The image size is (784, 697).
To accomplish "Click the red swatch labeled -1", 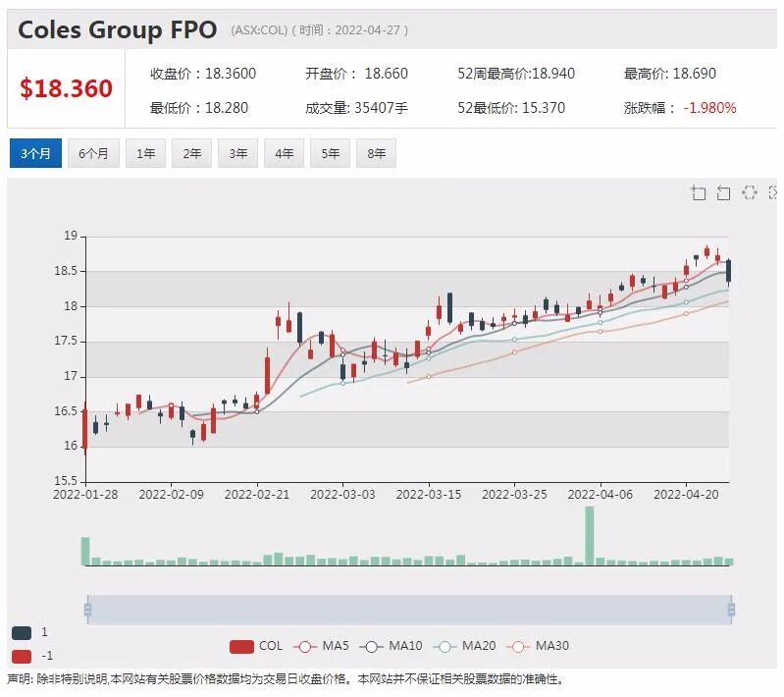I will [22, 656].
